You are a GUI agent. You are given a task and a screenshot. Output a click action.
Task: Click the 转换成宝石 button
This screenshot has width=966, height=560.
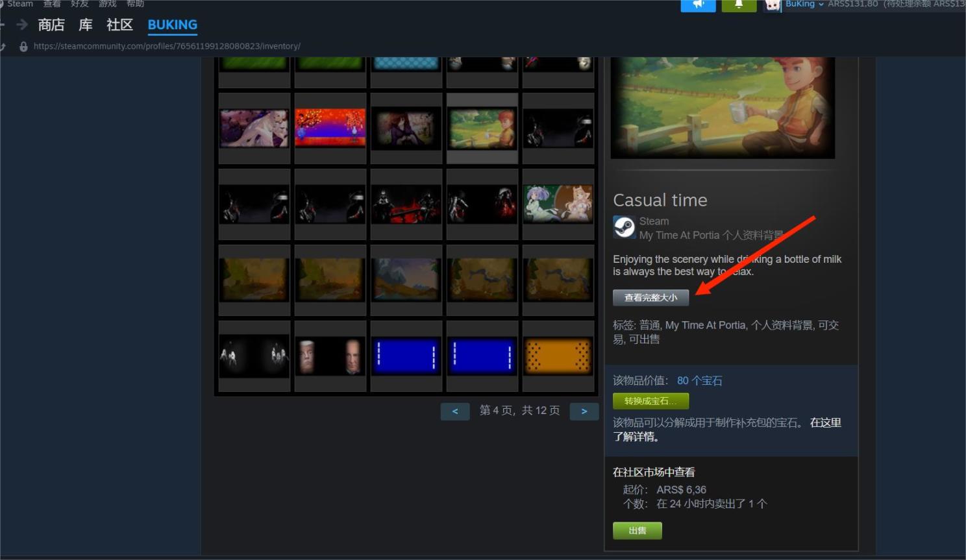(x=651, y=401)
